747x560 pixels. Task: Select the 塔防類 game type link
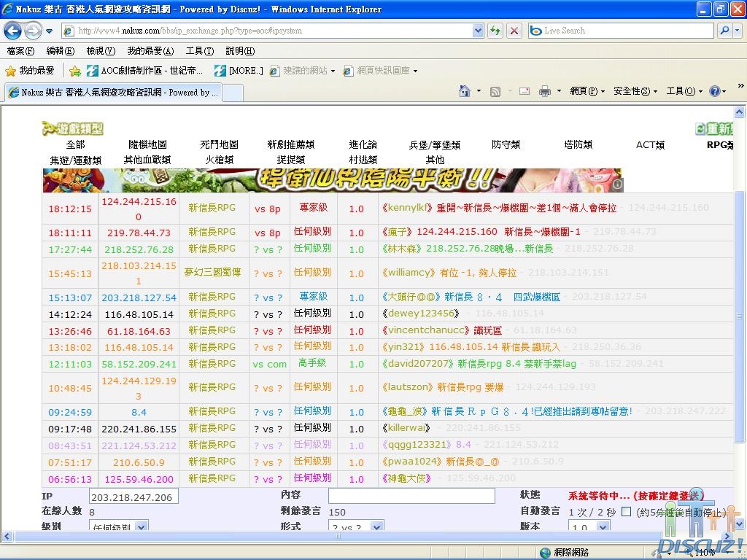click(578, 144)
